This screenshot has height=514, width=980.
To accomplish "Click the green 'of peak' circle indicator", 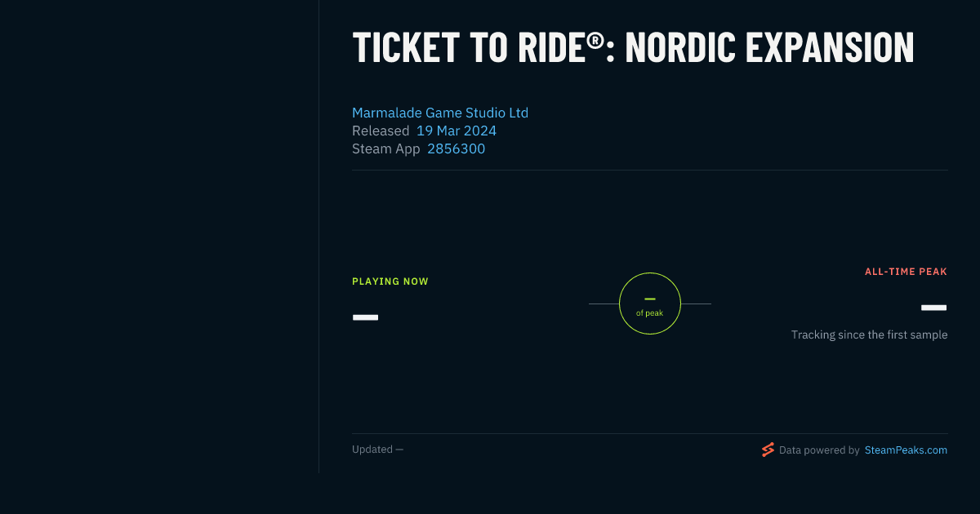I will click(650, 304).
